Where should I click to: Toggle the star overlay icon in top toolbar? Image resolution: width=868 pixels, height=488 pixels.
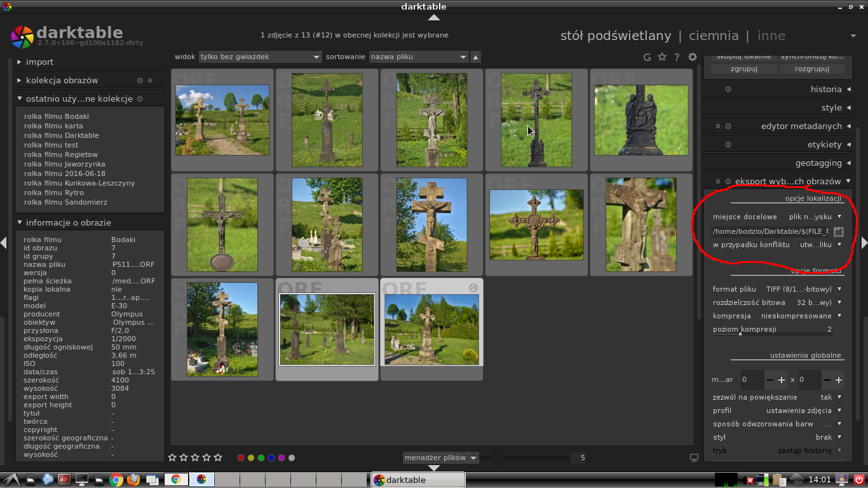(662, 57)
